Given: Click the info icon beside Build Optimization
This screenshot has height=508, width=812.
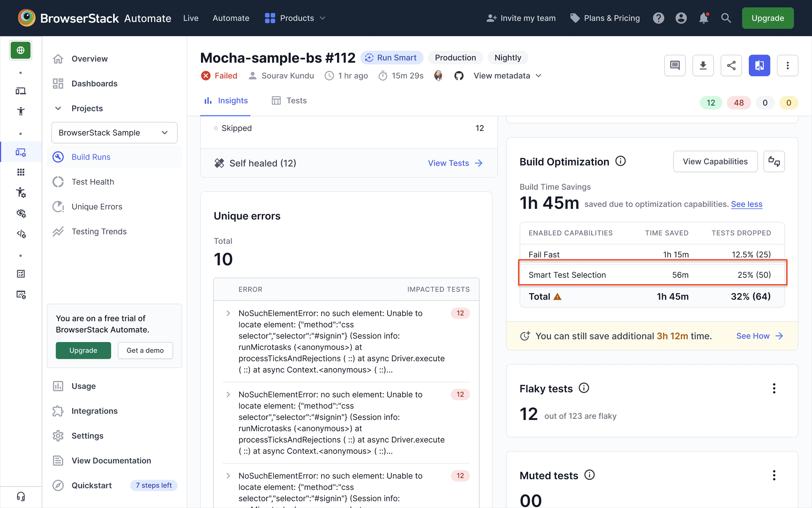Looking at the screenshot, I should pos(620,161).
